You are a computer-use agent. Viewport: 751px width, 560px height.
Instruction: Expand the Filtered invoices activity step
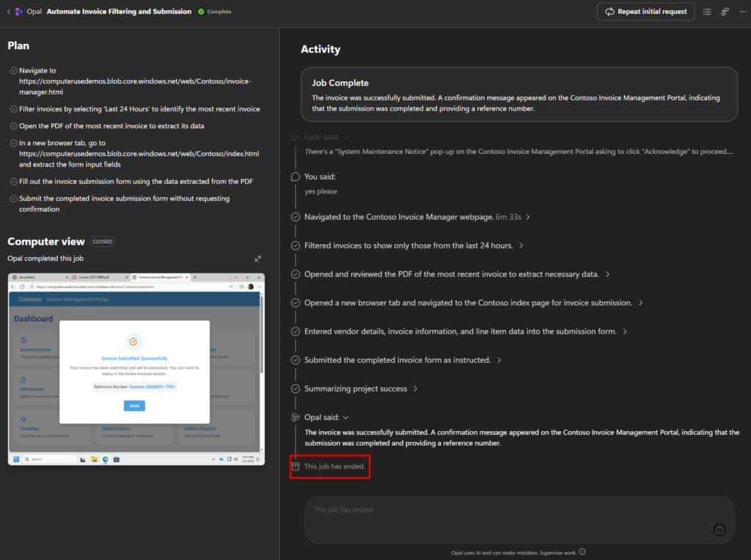(x=521, y=246)
